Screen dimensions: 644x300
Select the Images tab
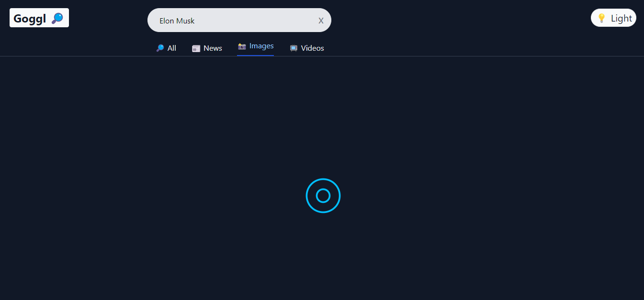coord(255,46)
